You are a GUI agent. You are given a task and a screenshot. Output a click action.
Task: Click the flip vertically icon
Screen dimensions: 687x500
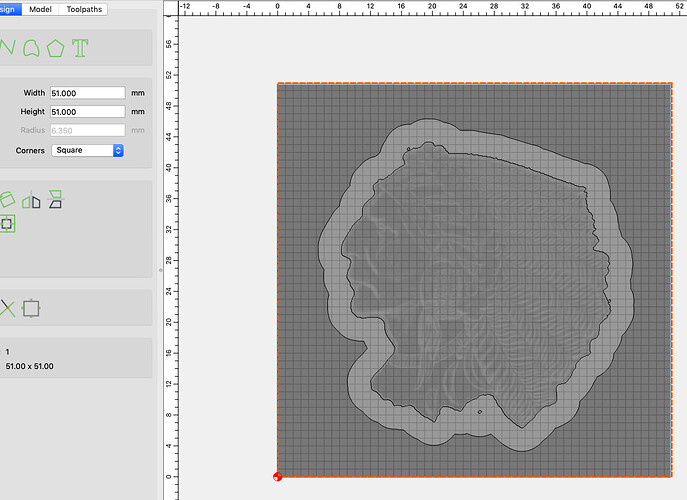pos(55,200)
